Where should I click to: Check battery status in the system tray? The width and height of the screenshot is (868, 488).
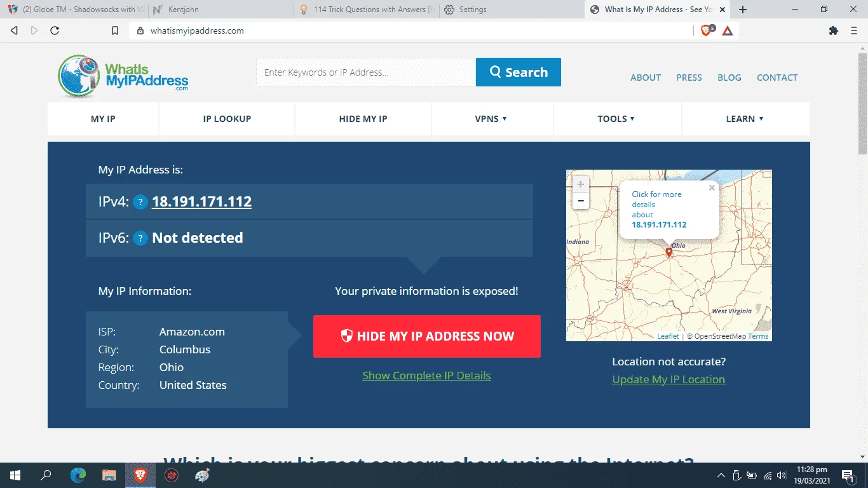pyautogui.click(x=752, y=475)
